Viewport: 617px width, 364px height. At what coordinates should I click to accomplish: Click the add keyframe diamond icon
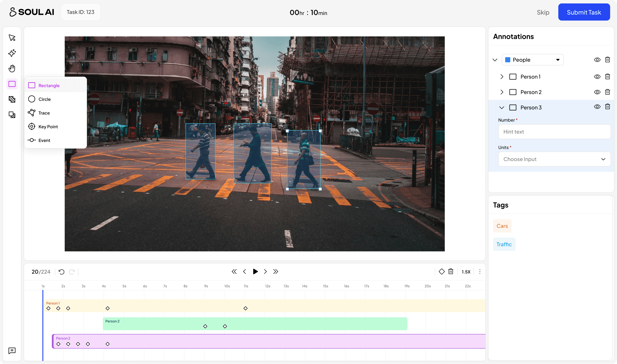pyautogui.click(x=442, y=272)
